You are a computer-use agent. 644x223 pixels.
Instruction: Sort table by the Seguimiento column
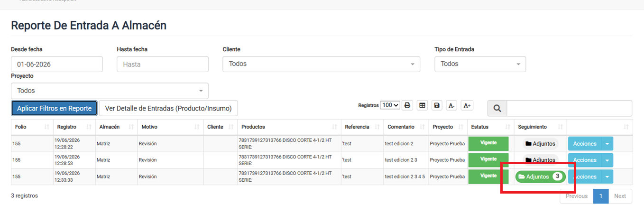(x=540, y=127)
